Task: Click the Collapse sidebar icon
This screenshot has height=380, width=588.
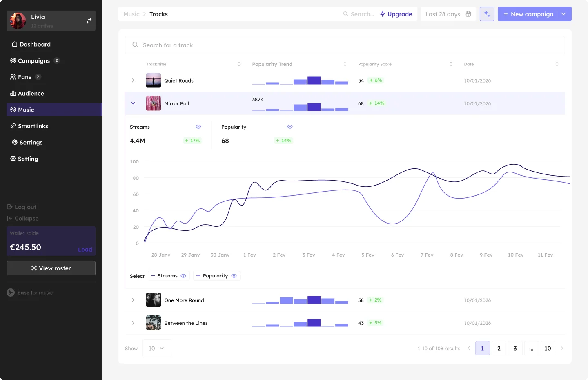Action: coord(10,218)
